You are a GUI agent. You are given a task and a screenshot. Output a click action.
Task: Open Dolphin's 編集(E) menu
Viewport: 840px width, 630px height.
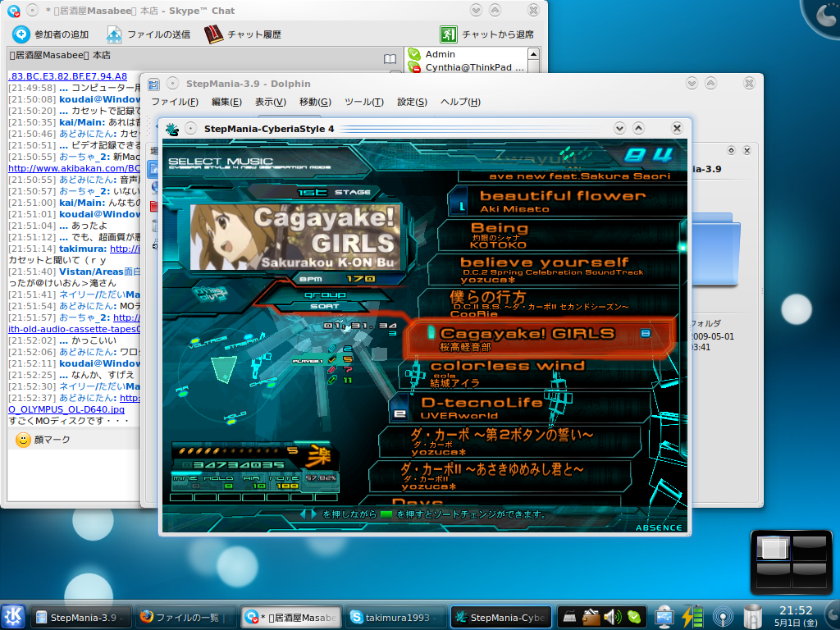pyautogui.click(x=226, y=102)
